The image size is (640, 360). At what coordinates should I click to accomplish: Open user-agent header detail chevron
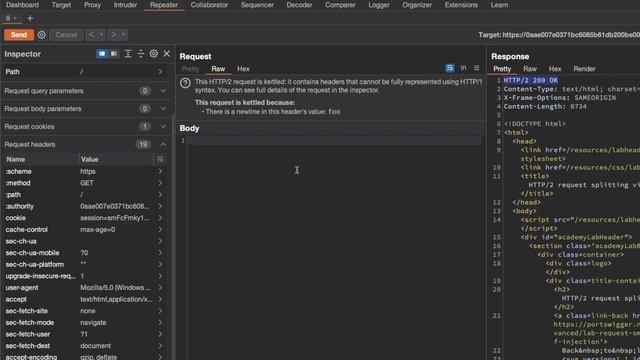160,288
